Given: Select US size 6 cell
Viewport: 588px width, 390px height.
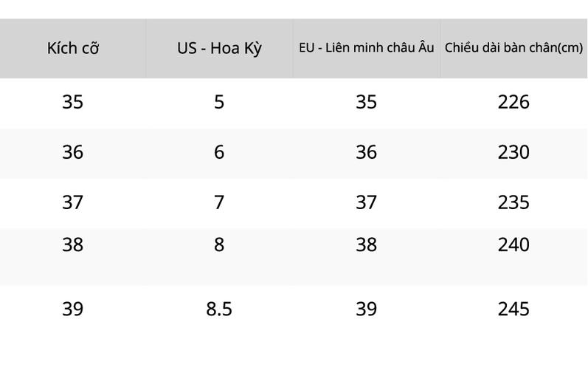Looking at the screenshot, I should tap(219, 152).
